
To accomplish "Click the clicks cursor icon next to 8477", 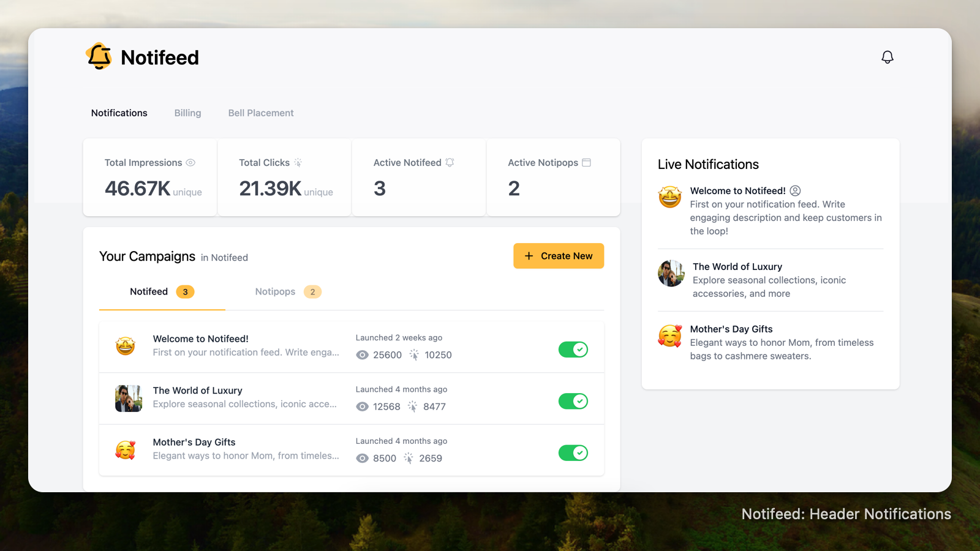I will click(412, 407).
